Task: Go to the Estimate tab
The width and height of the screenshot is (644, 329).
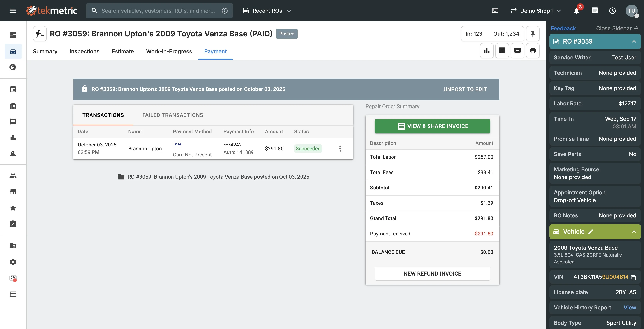Action: [x=122, y=51]
